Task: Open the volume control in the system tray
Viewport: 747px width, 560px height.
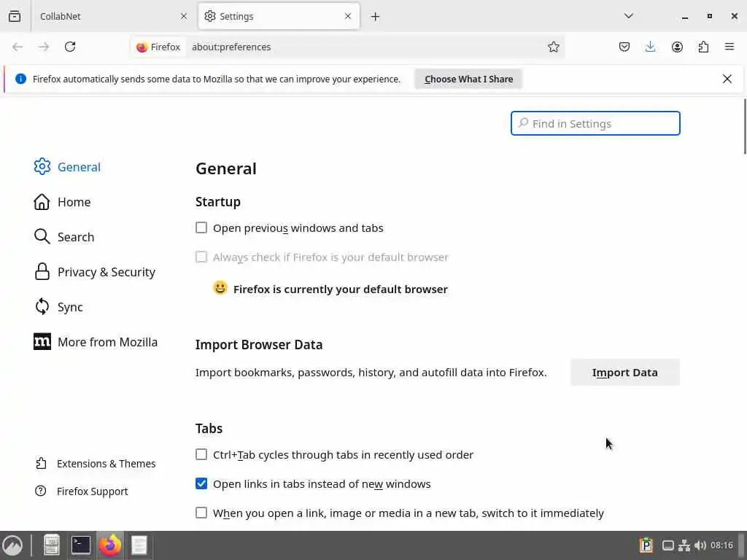Action: point(700,545)
